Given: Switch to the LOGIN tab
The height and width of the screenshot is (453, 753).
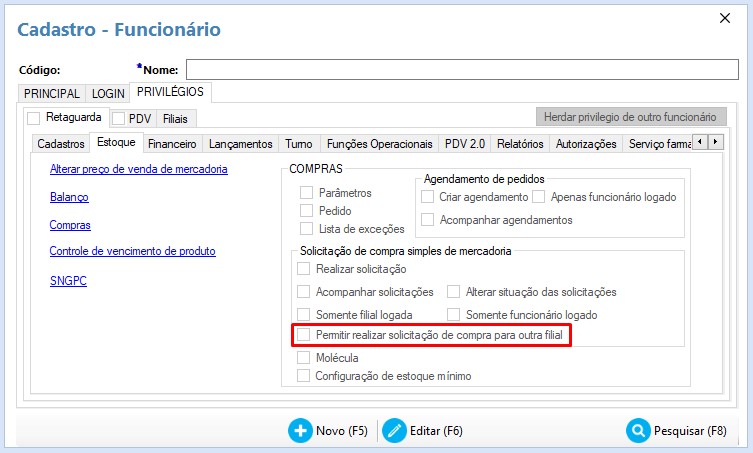Looking at the screenshot, I should click(x=108, y=93).
